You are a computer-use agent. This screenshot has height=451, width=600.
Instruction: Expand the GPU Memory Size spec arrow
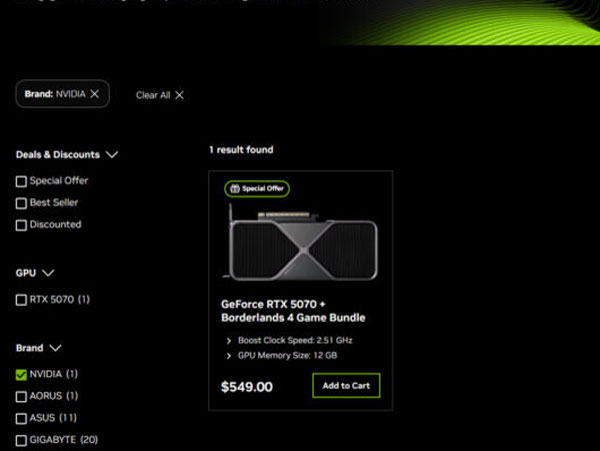point(229,356)
